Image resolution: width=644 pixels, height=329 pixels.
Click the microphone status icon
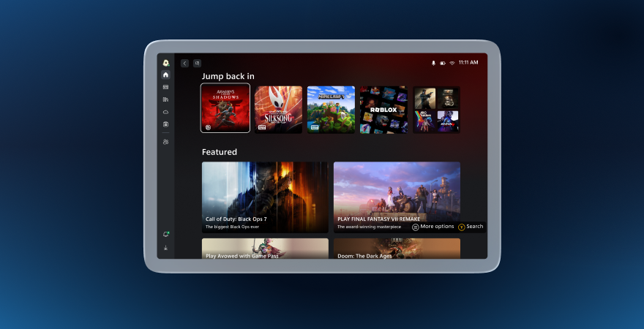[433, 63]
